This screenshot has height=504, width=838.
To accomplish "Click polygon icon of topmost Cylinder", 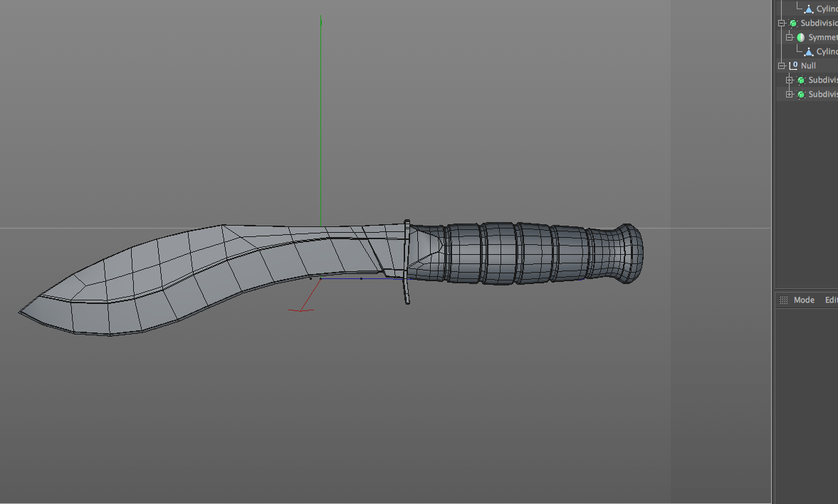I will pos(809,9).
